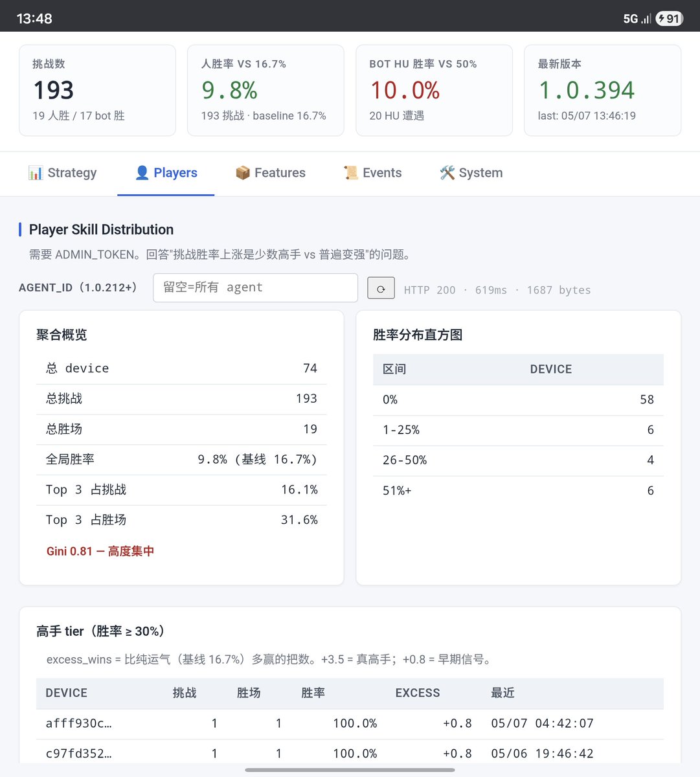Image resolution: width=700 pixels, height=777 pixels.
Task: Click the Top 3 占挑战 16.1% row
Action: click(x=181, y=490)
